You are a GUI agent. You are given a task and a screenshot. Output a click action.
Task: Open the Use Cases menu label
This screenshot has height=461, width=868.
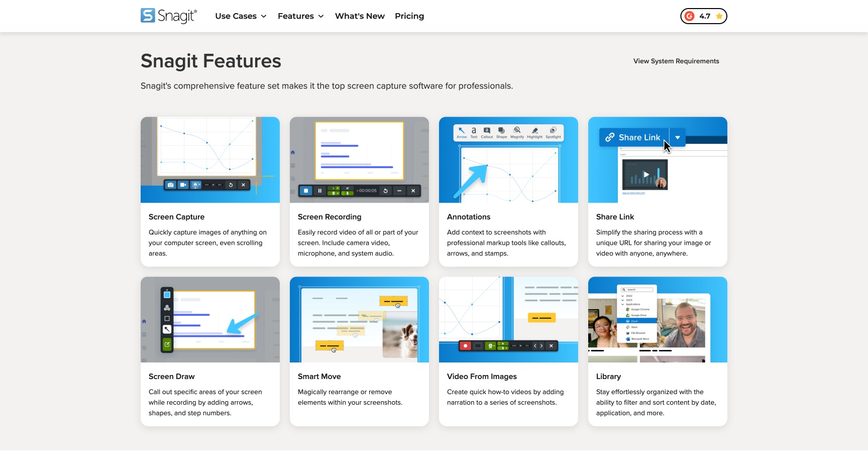click(x=236, y=16)
